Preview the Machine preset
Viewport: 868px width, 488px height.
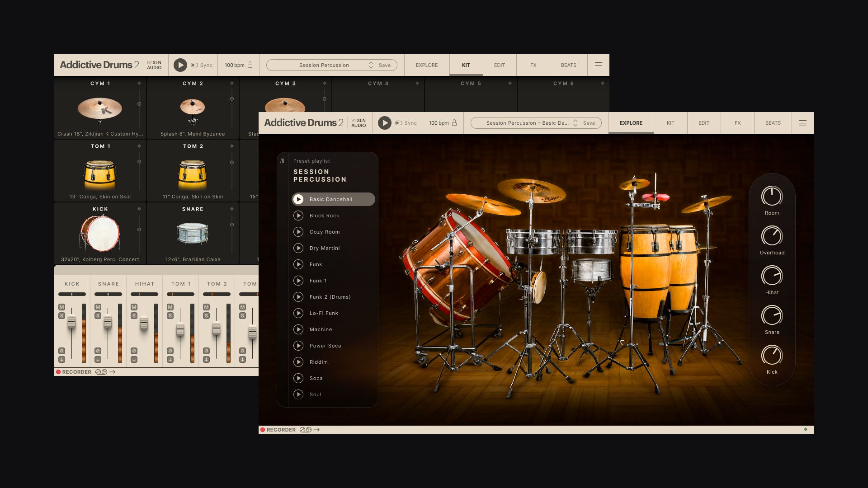[x=298, y=329]
